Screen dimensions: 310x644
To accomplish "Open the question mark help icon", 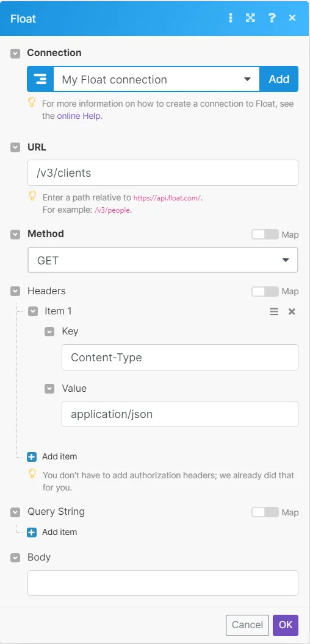I will [272, 18].
